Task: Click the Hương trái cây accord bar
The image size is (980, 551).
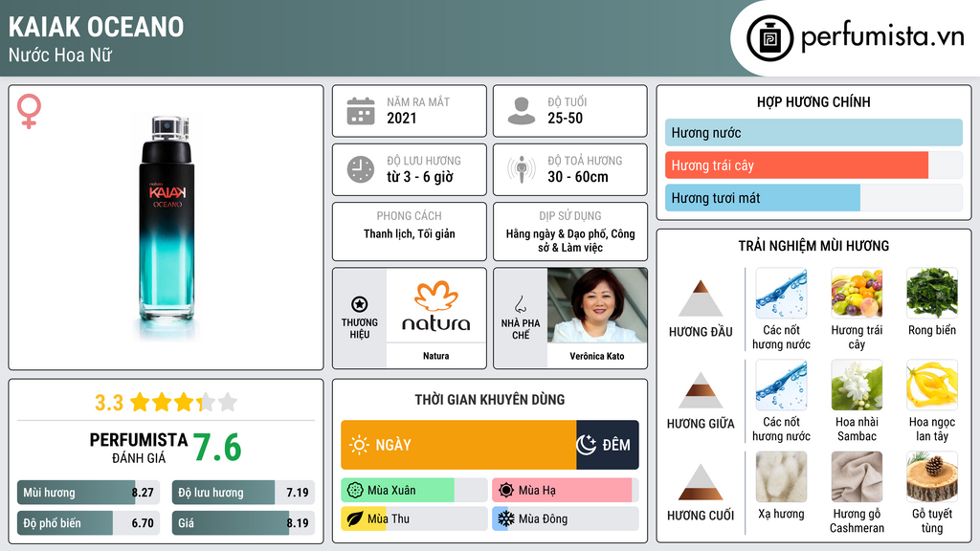Action: coord(813,165)
